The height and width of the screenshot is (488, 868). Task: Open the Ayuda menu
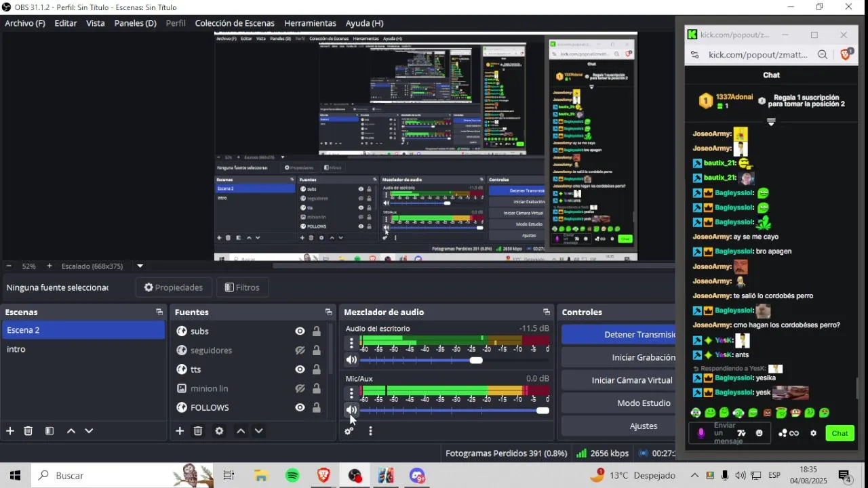point(365,23)
